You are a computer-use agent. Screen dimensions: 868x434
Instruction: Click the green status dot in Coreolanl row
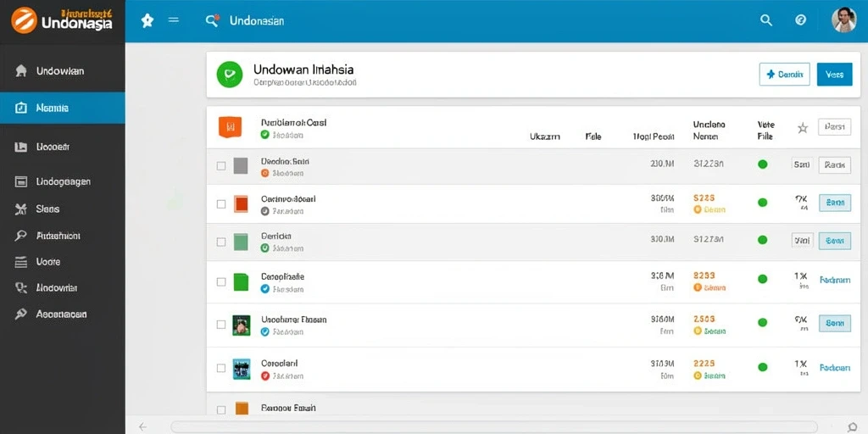click(762, 366)
